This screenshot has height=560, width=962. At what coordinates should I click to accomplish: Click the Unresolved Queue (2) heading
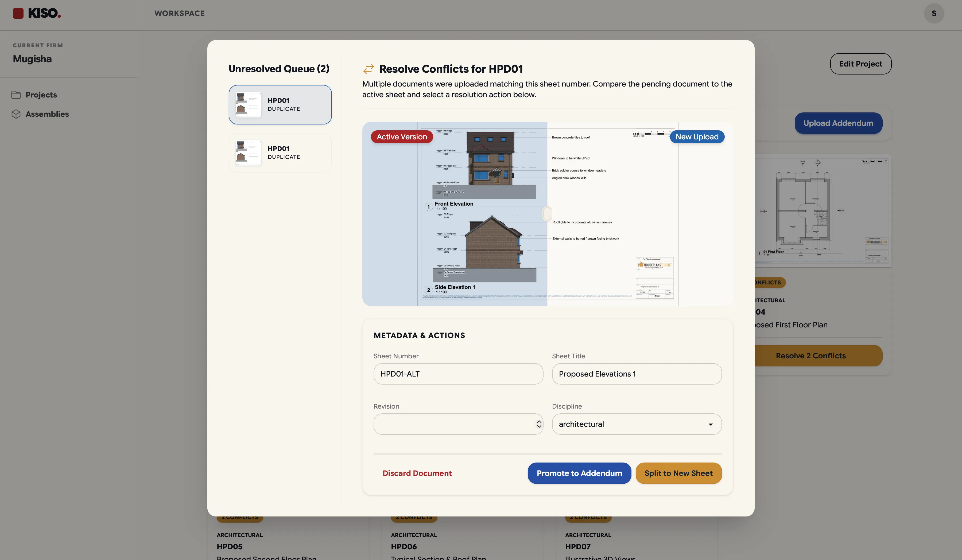[279, 69]
